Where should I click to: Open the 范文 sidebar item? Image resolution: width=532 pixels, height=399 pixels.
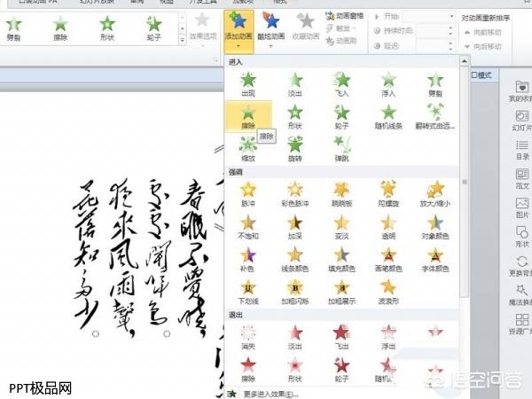pos(522,179)
